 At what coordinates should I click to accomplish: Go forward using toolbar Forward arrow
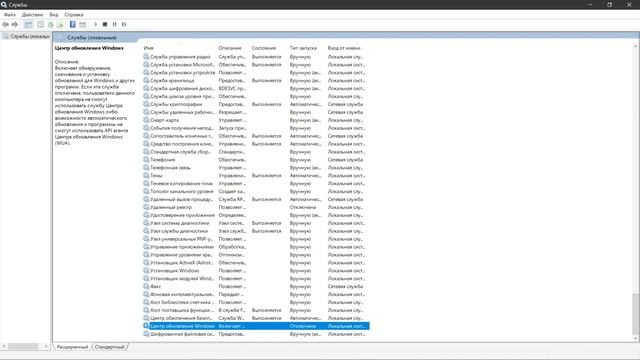tap(15, 24)
